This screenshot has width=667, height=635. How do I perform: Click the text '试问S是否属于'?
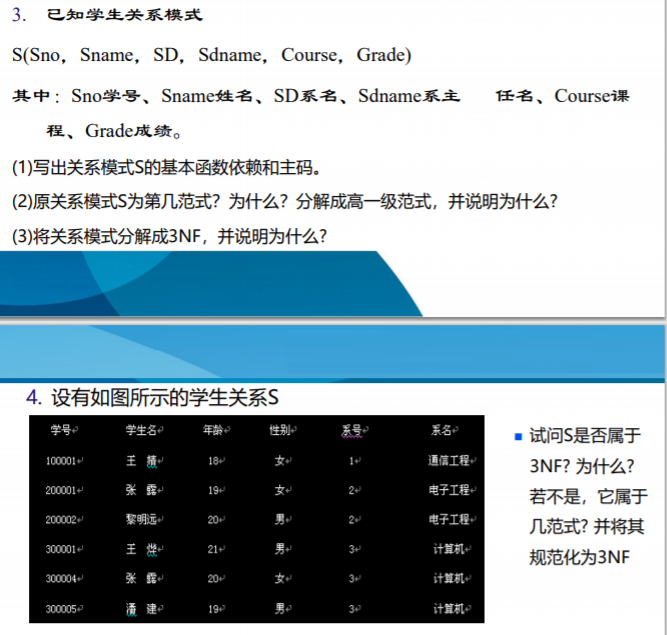[584, 436]
